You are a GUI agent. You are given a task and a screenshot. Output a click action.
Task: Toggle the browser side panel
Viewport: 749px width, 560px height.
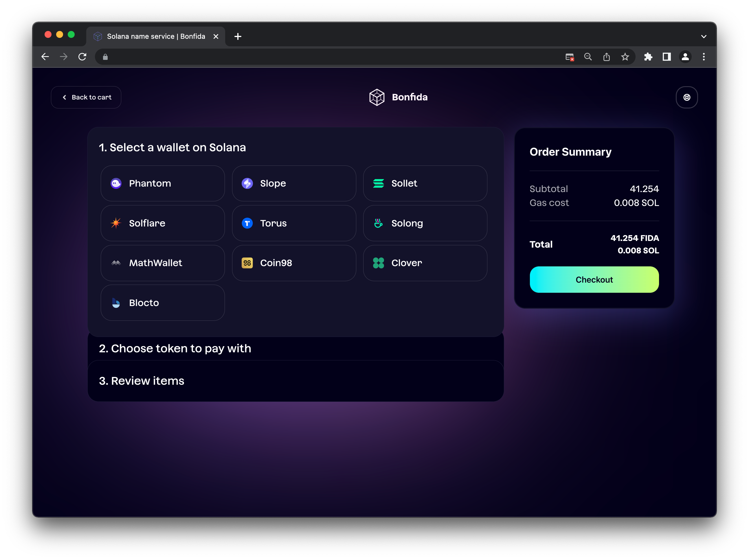[x=667, y=57]
